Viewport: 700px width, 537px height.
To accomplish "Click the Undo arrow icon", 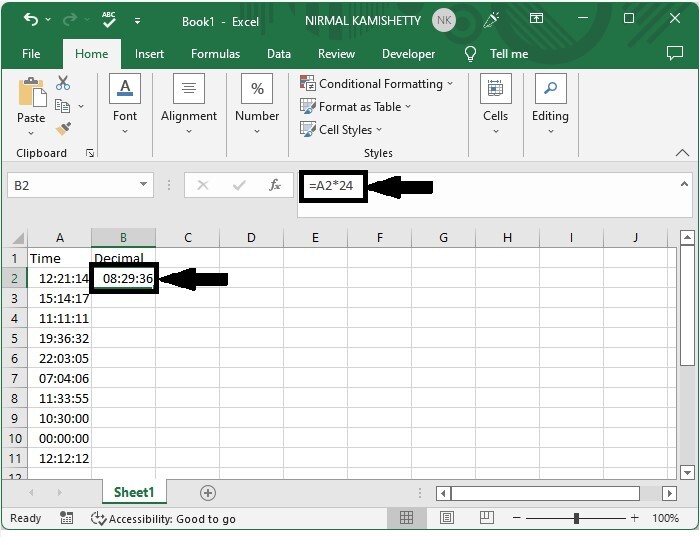I will tap(31, 20).
